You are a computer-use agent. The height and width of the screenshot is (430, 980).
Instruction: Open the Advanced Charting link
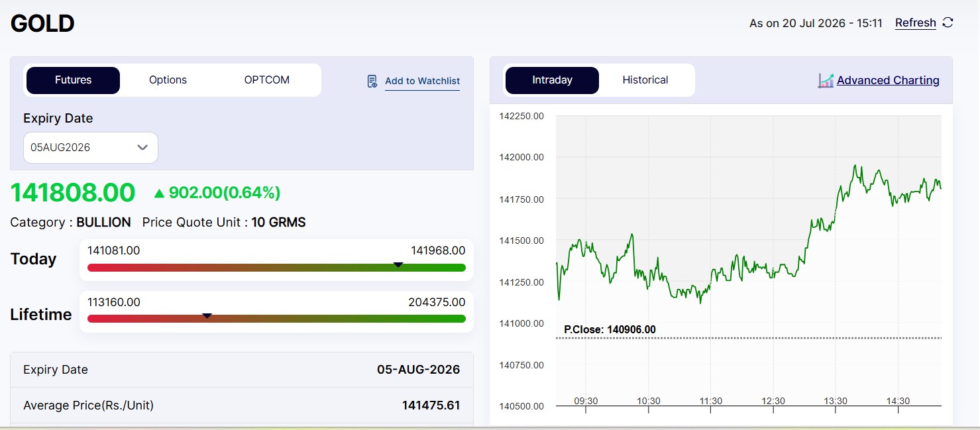[x=888, y=80]
